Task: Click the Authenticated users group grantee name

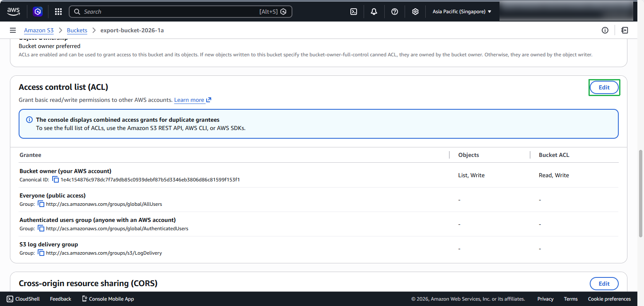Action: [x=98, y=220]
